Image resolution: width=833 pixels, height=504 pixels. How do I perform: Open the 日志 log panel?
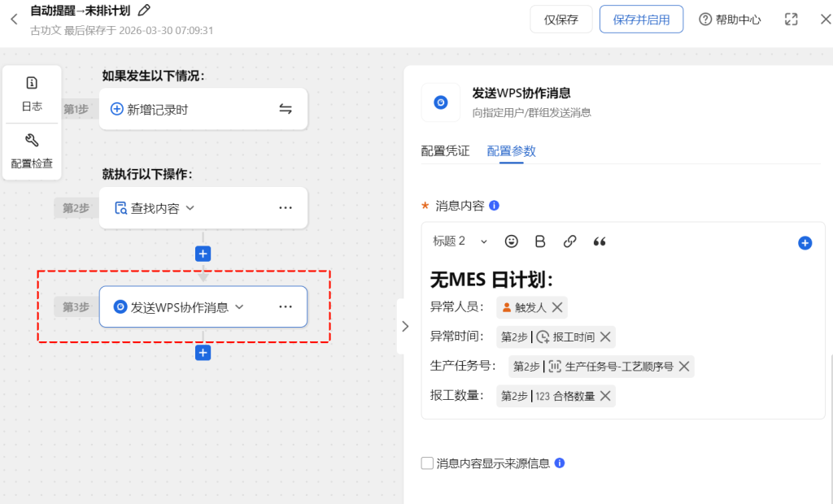32,94
